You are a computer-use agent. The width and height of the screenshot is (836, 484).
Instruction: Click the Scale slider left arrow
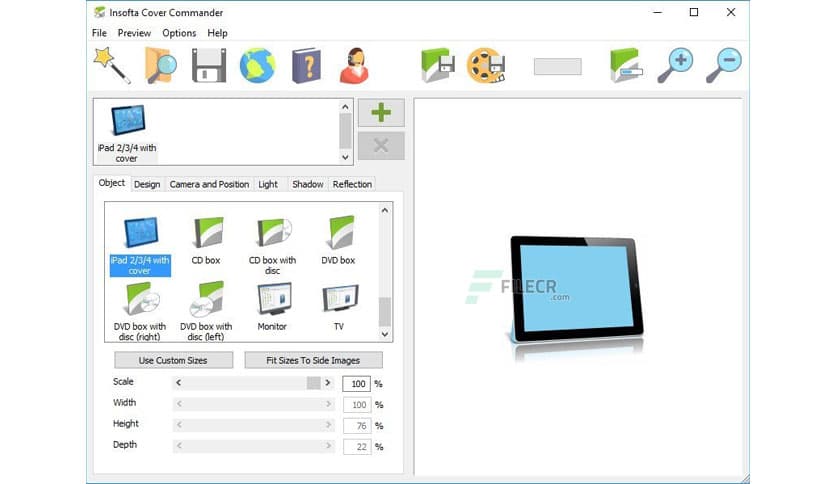[x=179, y=383]
